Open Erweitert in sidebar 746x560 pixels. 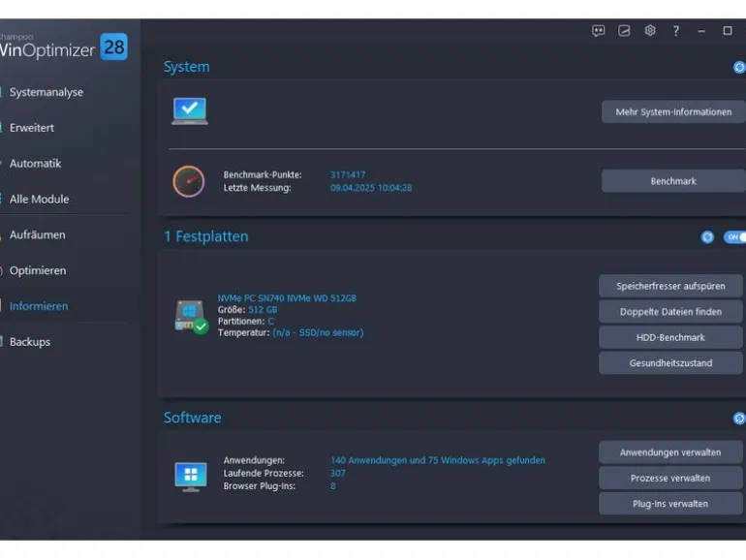coord(31,128)
